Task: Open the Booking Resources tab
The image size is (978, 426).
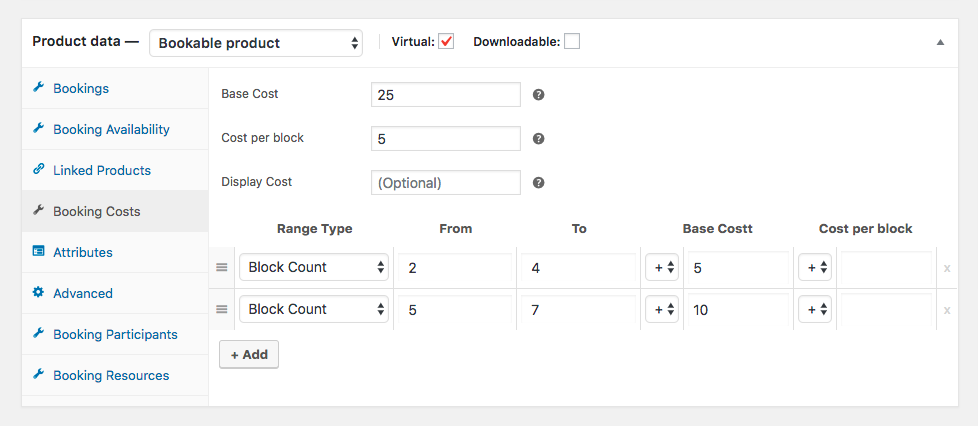Action: (115, 375)
